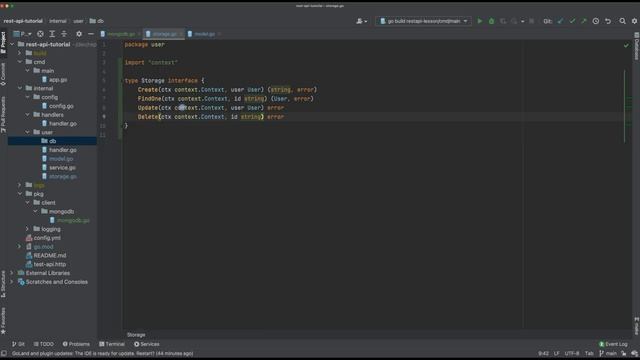The width and height of the screenshot is (640, 360).
Task: Close the model.go editor tab
Action: click(219, 34)
